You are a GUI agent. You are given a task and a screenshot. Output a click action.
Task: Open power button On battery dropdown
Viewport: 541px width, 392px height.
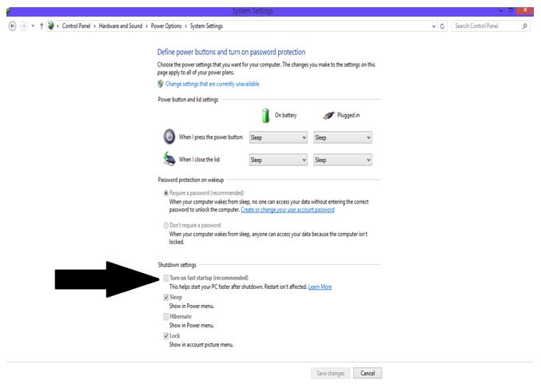278,137
